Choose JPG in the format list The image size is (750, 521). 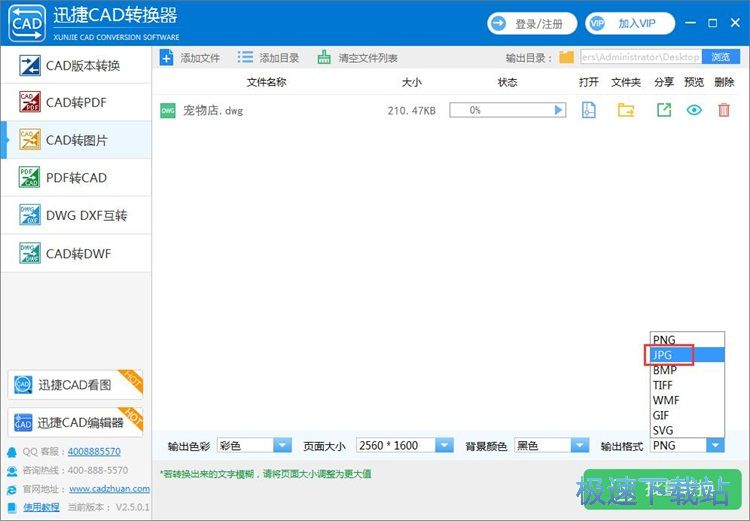(687, 355)
